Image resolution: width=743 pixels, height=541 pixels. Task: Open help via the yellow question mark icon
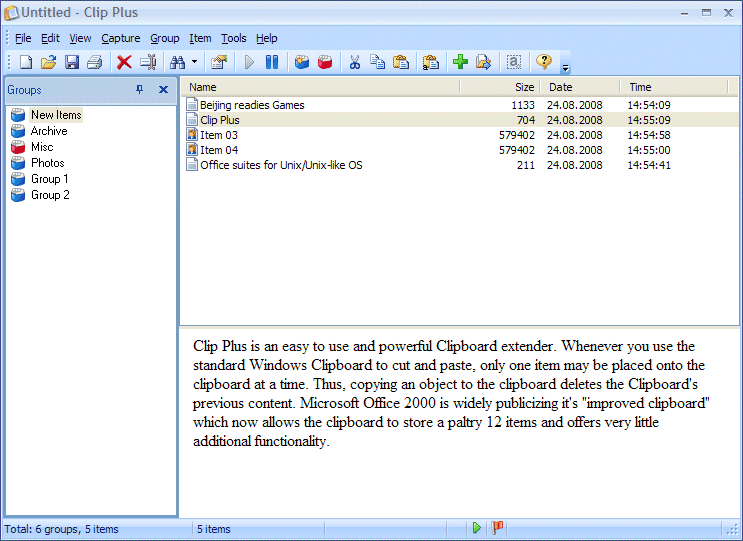coord(544,61)
